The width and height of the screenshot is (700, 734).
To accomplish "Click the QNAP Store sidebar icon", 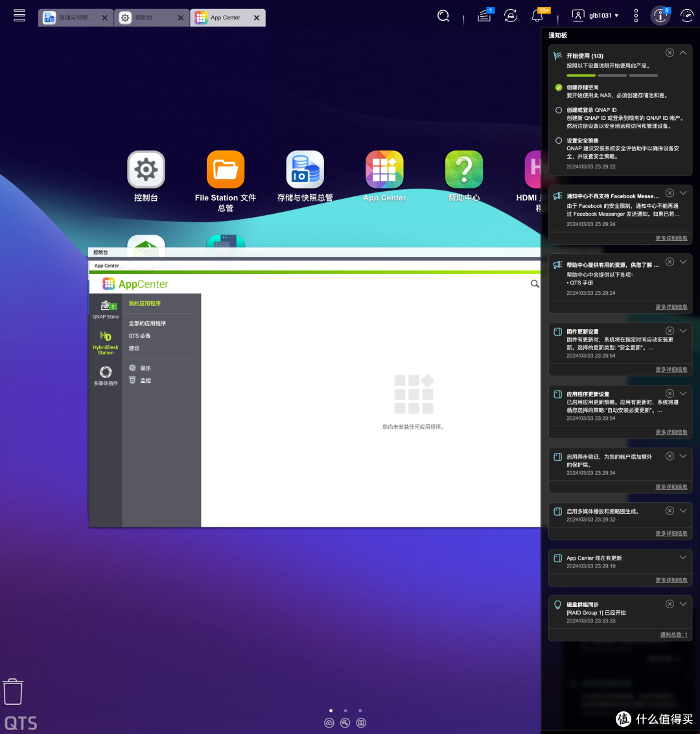I will 106,309.
